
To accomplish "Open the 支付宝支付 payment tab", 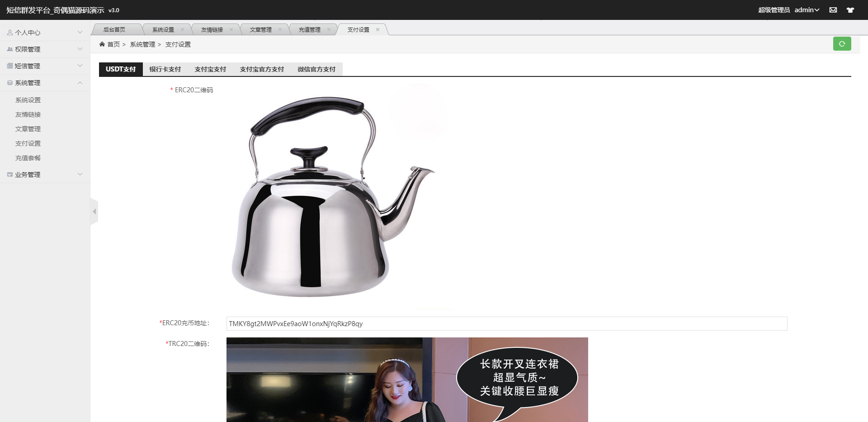I will tap(210, 69).
